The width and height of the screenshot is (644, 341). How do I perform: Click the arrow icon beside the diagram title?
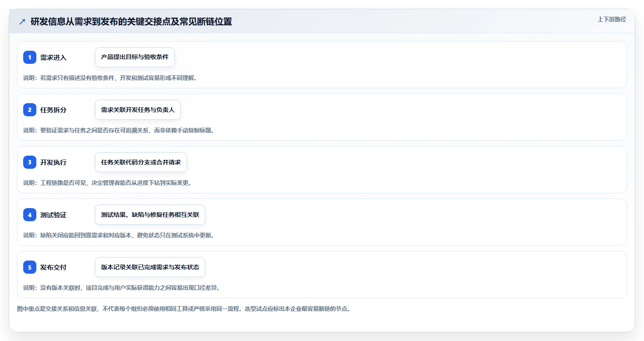pyautogui.click(x=22, y=21)
